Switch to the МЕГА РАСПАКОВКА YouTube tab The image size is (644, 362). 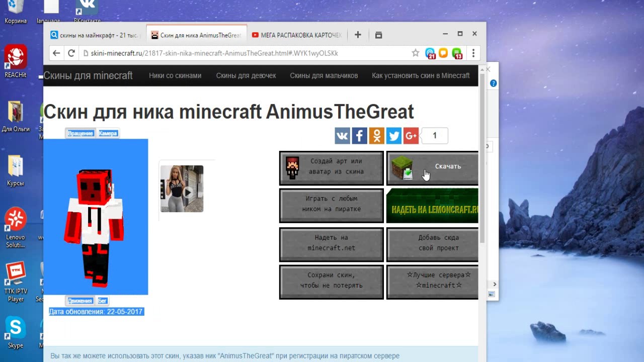tap(297, 35)
